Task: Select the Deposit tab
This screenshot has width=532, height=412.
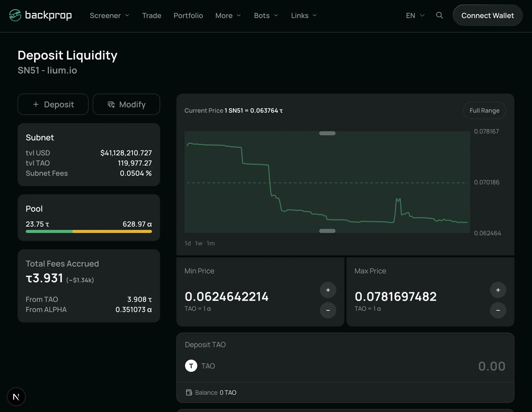Action: (53, 104)
